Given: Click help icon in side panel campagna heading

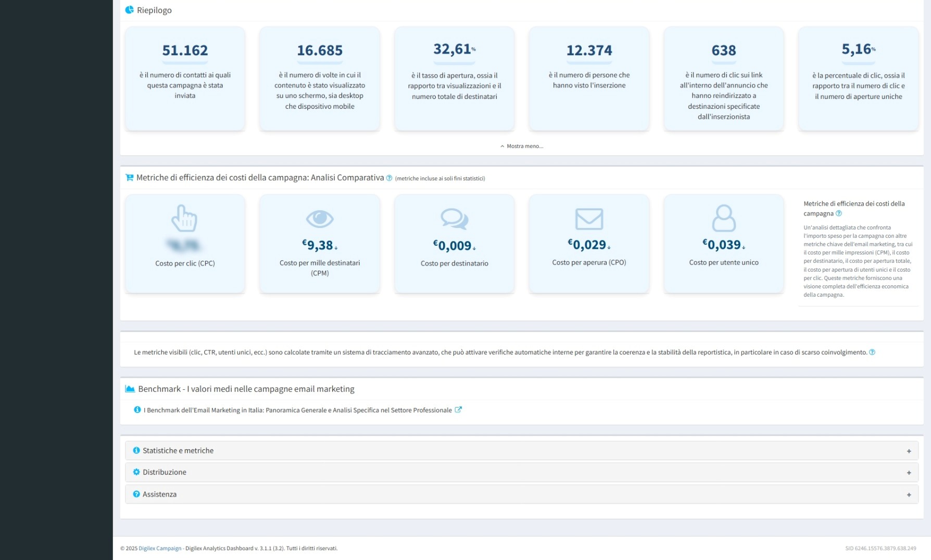Looking at the screenshot, I should [x=838, y=213].
